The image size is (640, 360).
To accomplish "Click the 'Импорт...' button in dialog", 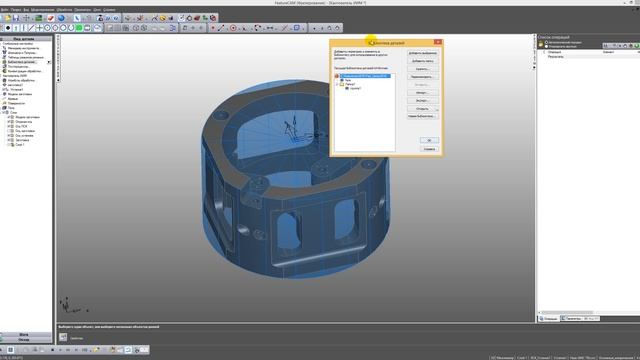I will (423, 93).
